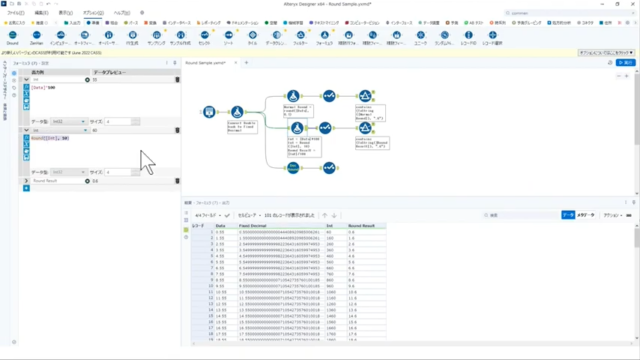The image size is (640, 360).
Task: Switch results to Metadata view
Action: coord(586,215)
